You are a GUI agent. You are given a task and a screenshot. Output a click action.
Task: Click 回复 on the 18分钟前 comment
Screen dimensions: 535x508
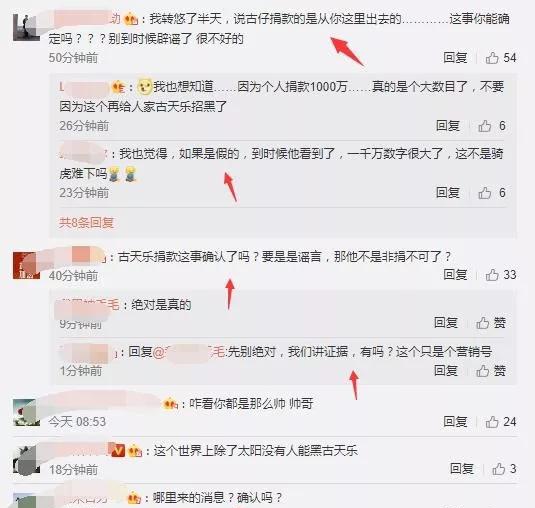click(x=462, y=468)
